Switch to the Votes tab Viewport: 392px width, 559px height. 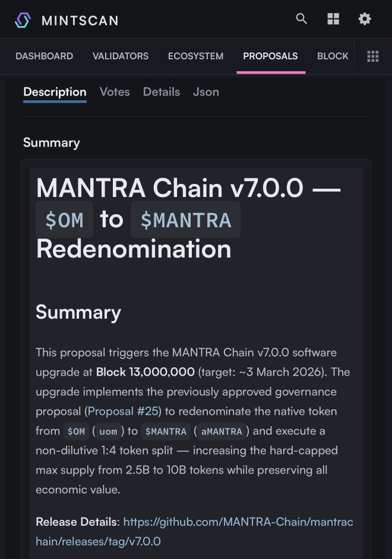coord(115,92)
